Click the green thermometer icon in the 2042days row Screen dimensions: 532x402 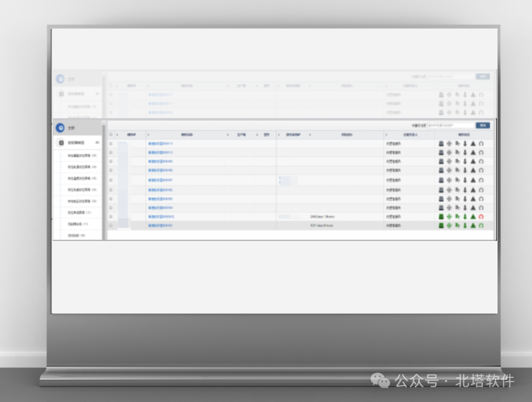465,216
